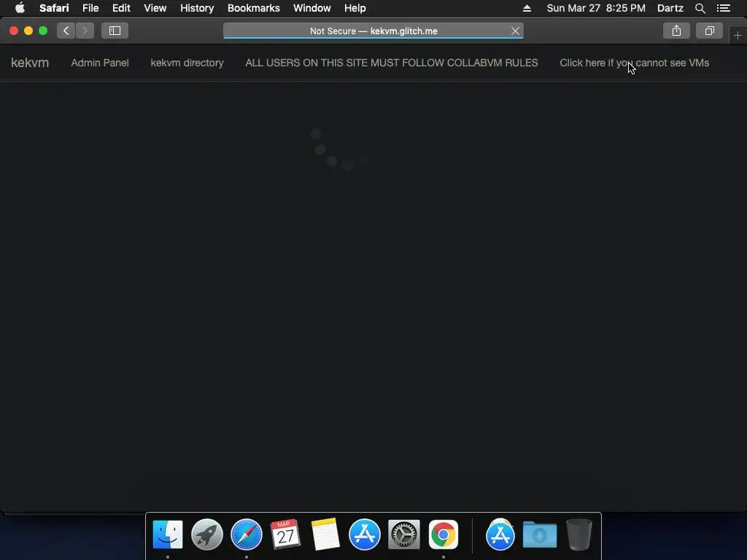Open the Downloads folder in Dock
747x560 pixels.
(540, 534)
